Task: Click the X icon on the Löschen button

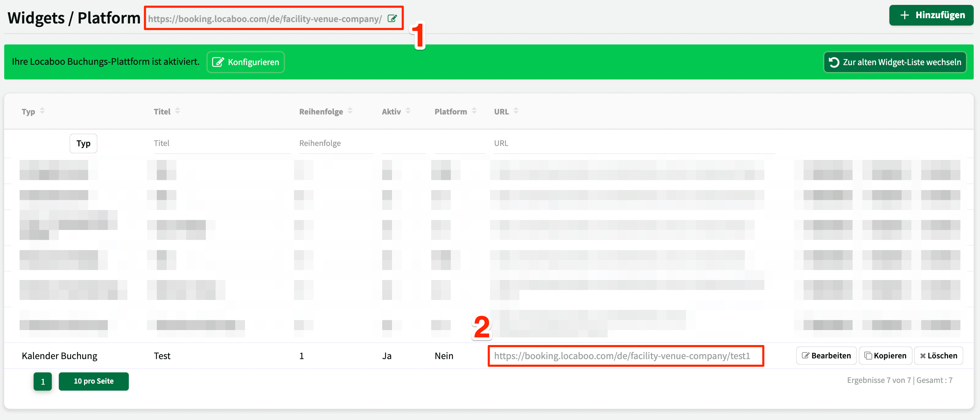Action: [x=923, y=356]
